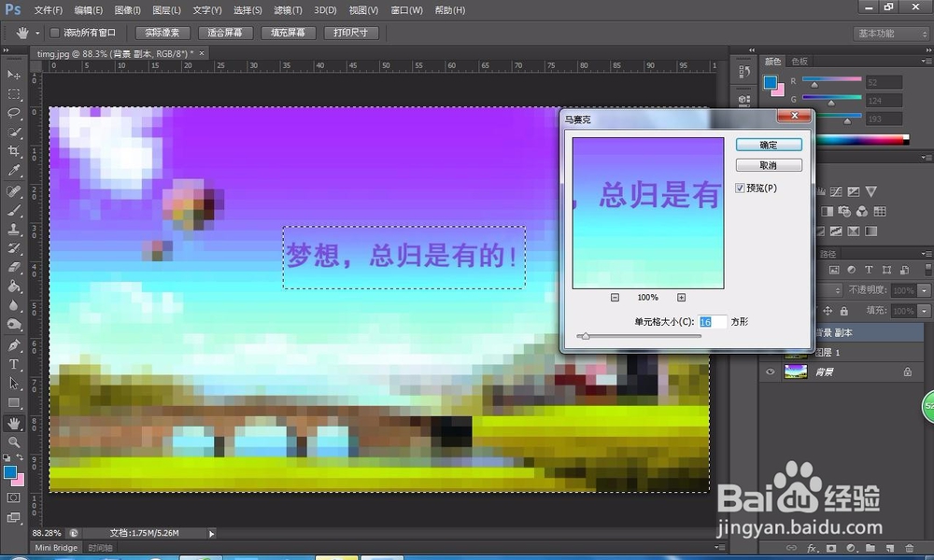Toggle 滚动所有窗口 in the options bar
934x560 pixels.
point(53,31)
